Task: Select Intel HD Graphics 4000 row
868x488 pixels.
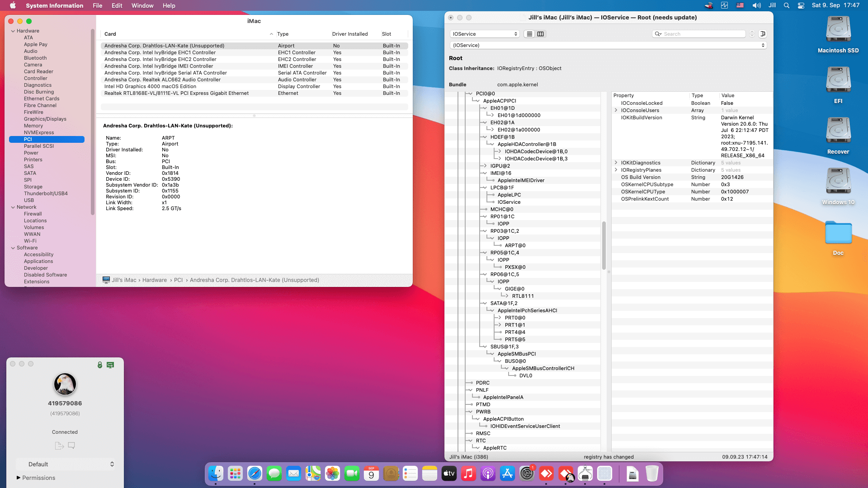Action: pyautogui.click(x=254, y=86)
